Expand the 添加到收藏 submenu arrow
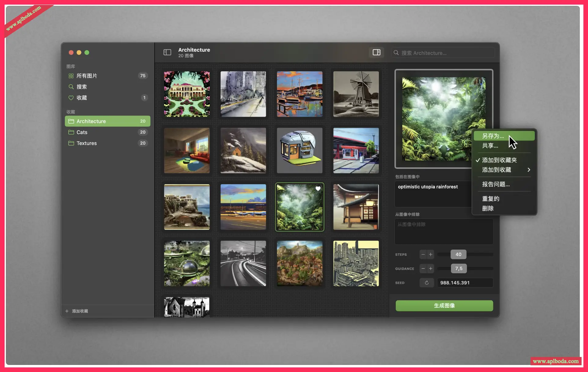This screenshot has height=372, width=588. pyautogui.click(x=529, y=170)
